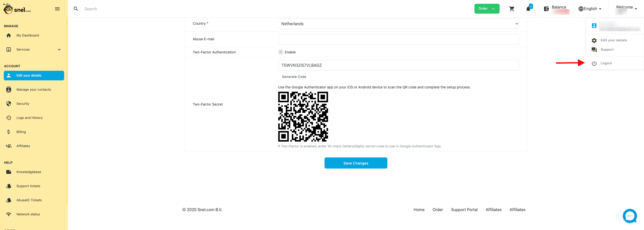The width and height of the screenshot is (644, 230).
Task: Choose Edit your details in user menu
Action: click(614, 40)
